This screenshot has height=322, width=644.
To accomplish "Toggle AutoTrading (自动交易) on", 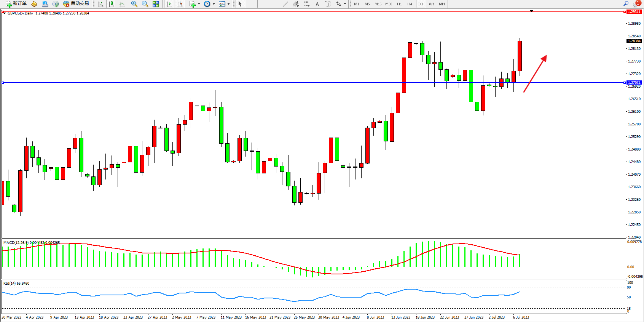I will point(76,4).
